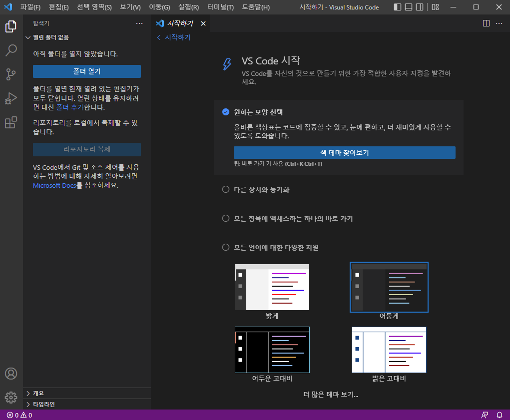Viewport: 510px width, 420px height.
Task: Click the errors and warnings status indicator
Action: pos(19,415)
